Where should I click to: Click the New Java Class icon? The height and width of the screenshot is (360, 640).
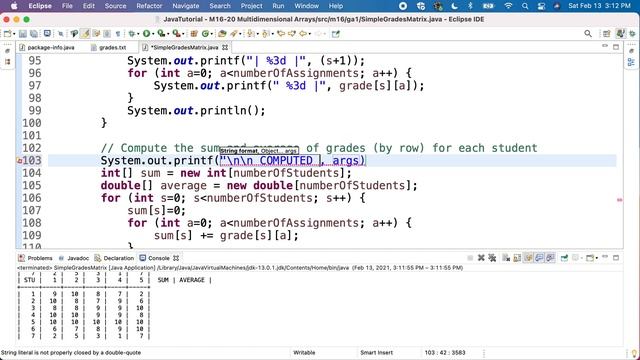click(204, 34)
